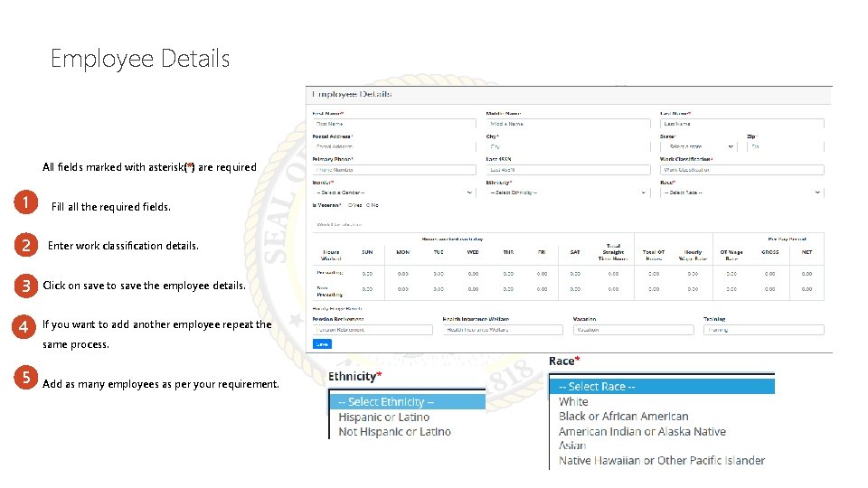Click the Primary Phone number field
The width and height of the screenshot is (868, 488).
coord(394,170)
